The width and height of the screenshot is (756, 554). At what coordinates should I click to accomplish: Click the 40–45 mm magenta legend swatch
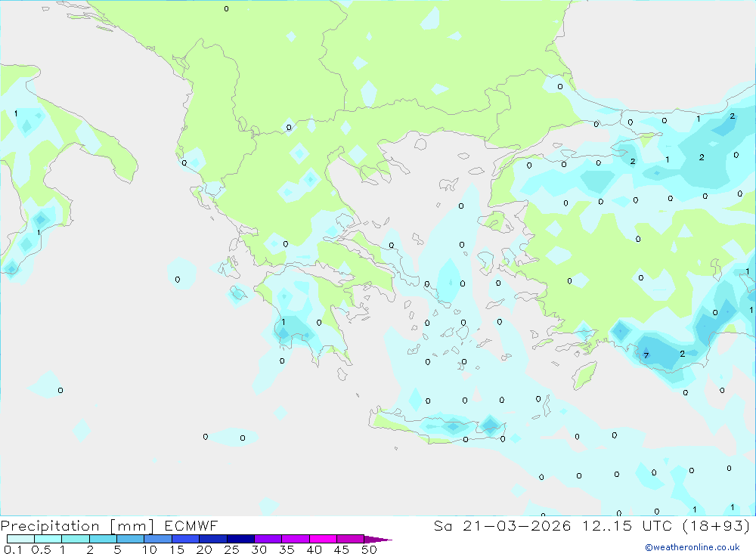[x=323, y=539]
